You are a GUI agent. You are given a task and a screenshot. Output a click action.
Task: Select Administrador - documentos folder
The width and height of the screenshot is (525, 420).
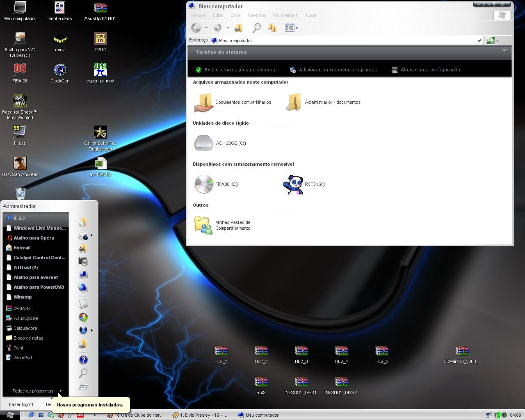click(322, 102)
